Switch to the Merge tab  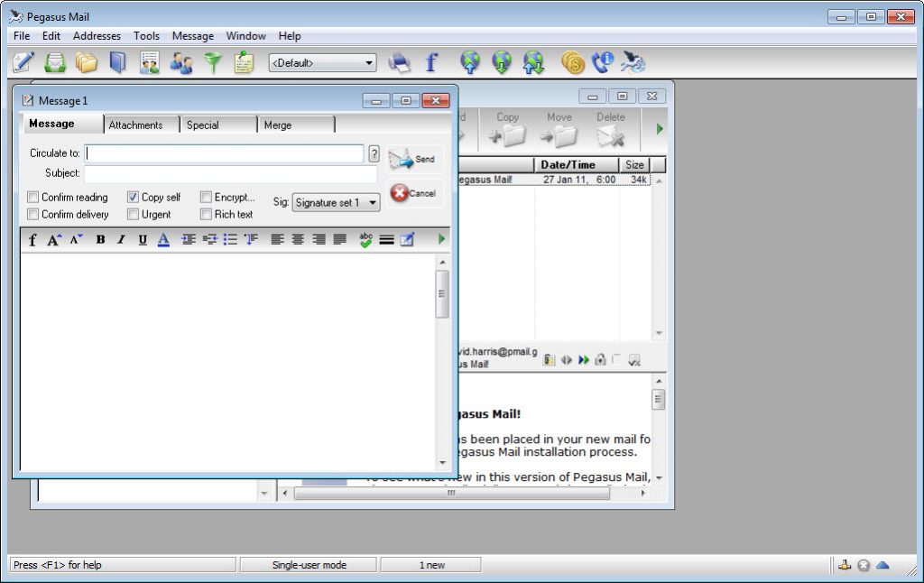[x=296, y=125]
